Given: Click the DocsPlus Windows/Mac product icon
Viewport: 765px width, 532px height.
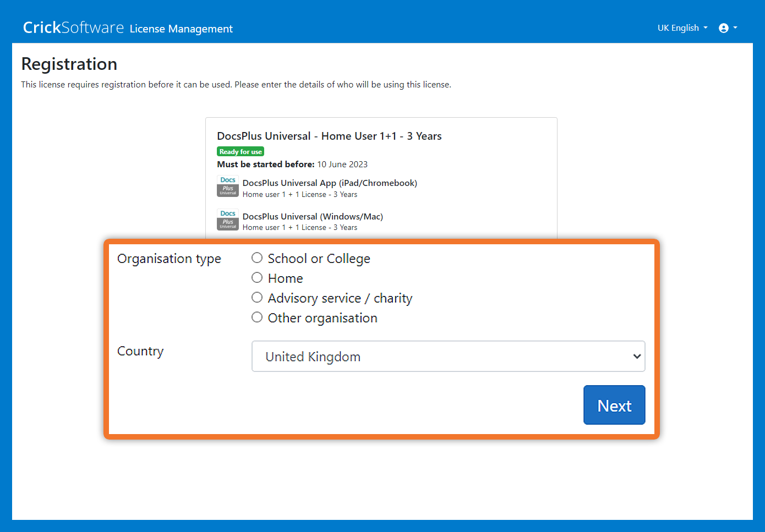Looking at the screenshot, I should 228,220.
